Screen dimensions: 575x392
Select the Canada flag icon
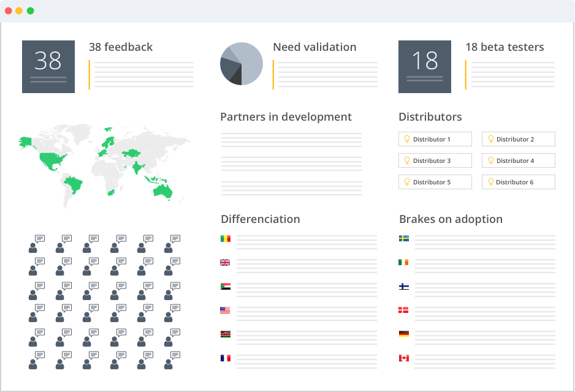[404, 358]
